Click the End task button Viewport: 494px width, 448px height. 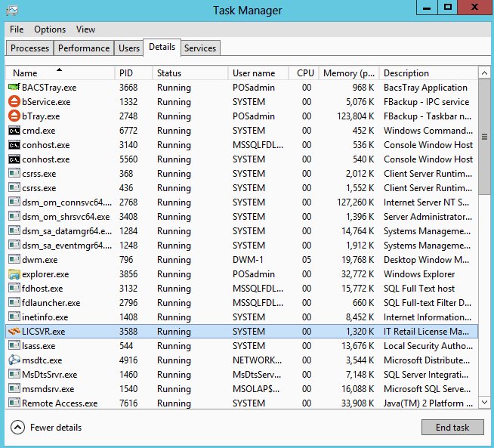452,427
